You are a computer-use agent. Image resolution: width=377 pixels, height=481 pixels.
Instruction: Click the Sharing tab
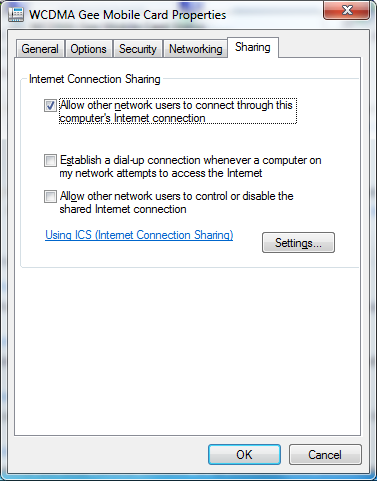pos(253,47)
